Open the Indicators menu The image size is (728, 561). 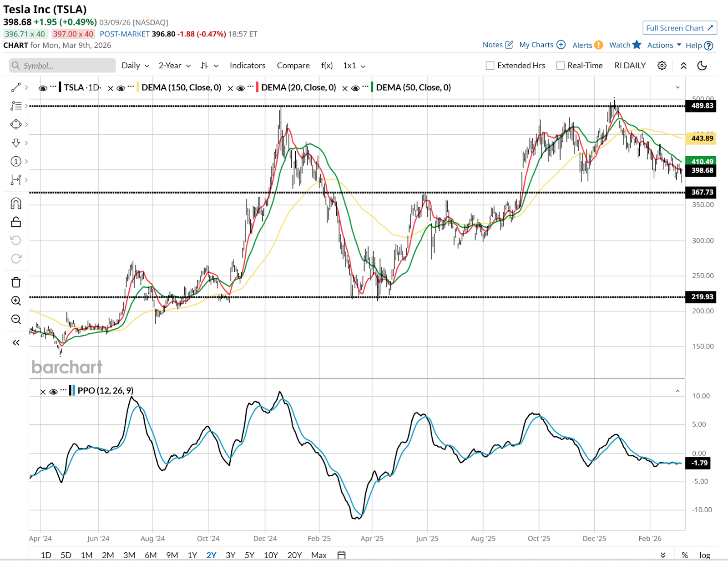(247, 66)
